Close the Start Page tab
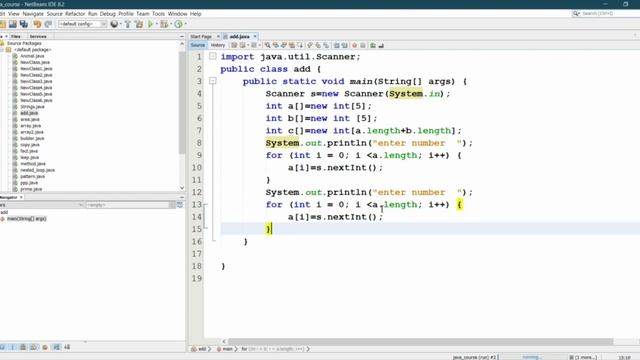 pyautogui.click(x=218, y=36)
